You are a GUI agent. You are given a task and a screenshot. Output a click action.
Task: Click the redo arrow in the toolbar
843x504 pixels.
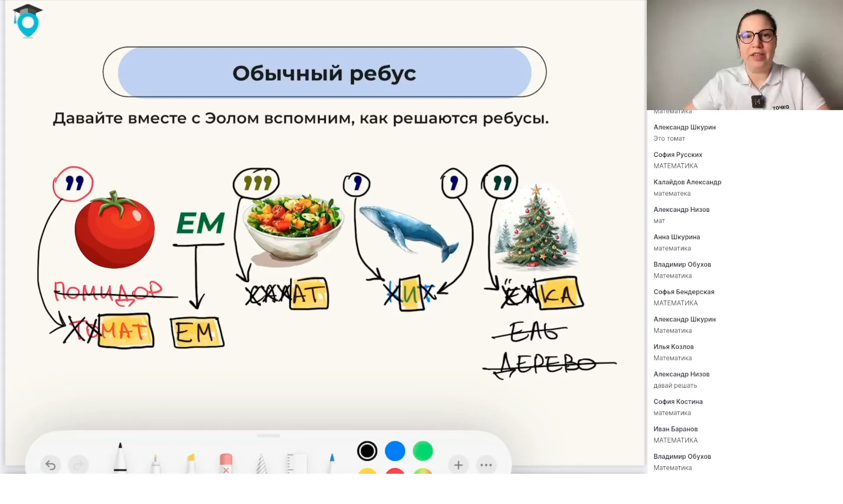[x=78, y=465]
